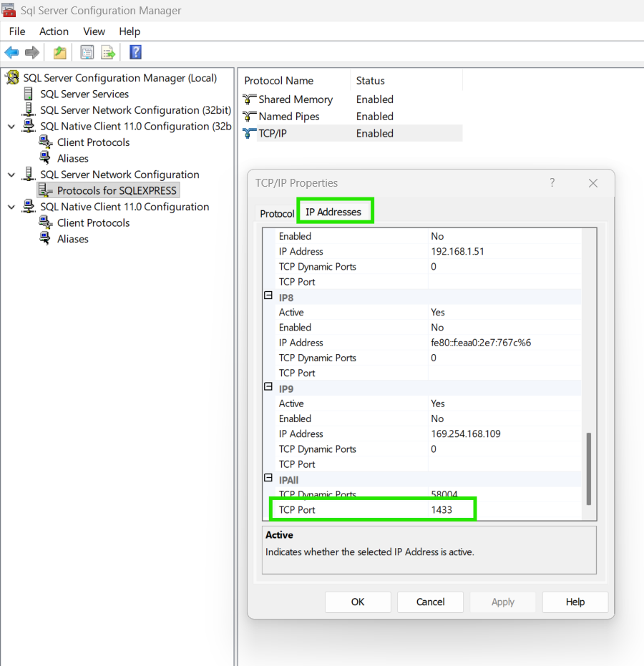Viewport: 644px width, 666px height.
Task: Select SQL Server Services in the tree
Action: pyautogui.click(x=83, y=94)
